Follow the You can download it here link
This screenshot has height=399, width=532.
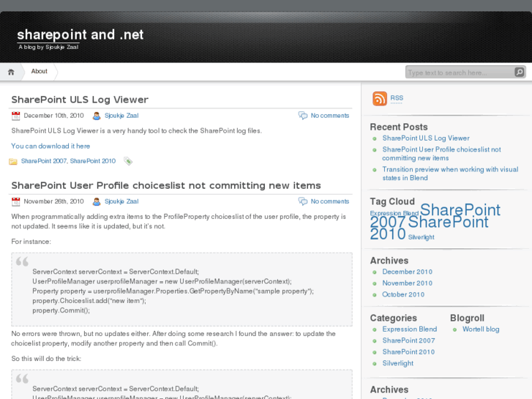(50, 146)
